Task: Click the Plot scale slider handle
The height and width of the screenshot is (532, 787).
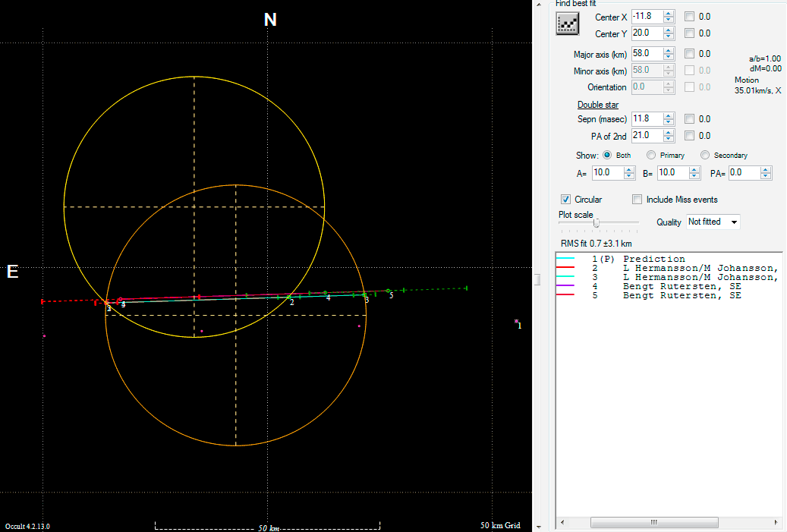Action: click(x=597, y=222)
